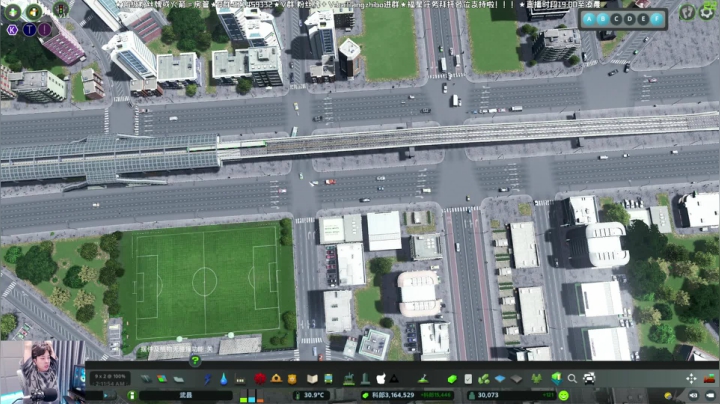
Task: Open the Electricity menu lightning icon
Action: 208,379
